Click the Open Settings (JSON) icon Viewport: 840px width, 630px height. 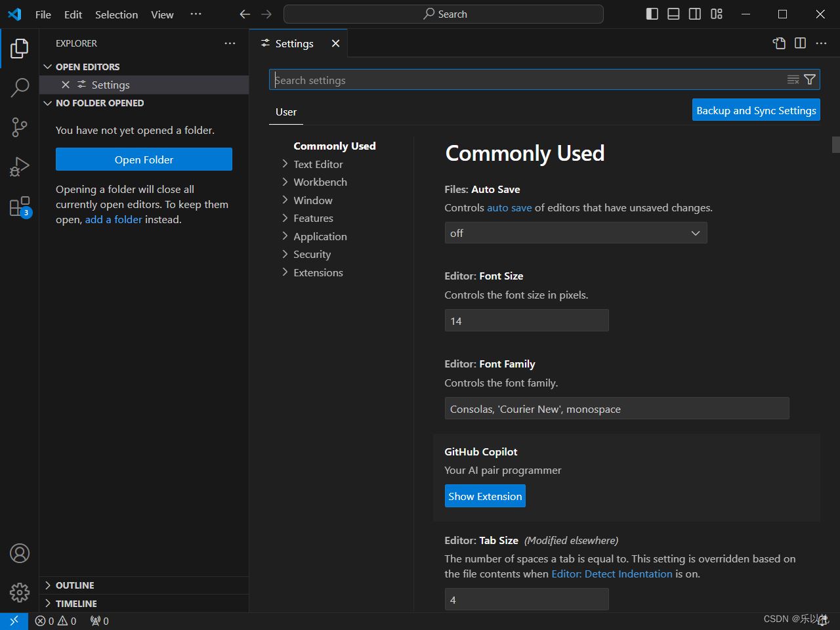point(778,43)
